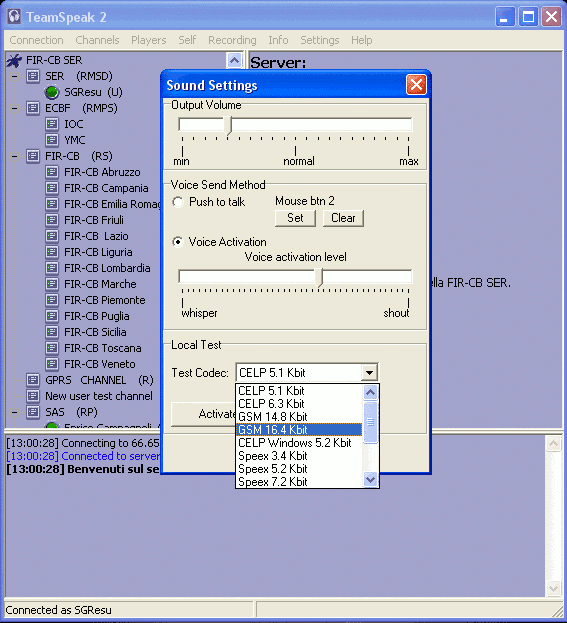Click the FIR-CB Lombardia channel icon
The width and height of the screenshot is (567, 623).
point(52,268)
